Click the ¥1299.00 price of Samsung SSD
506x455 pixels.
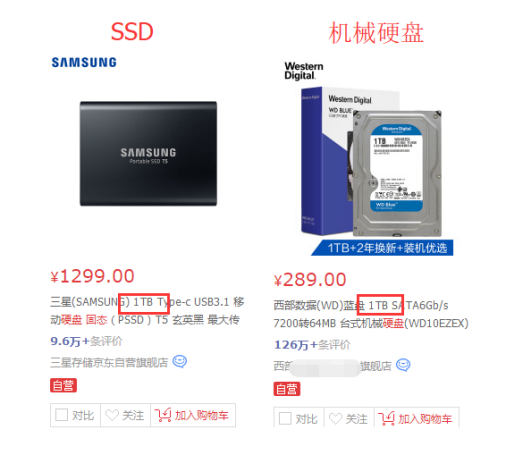[92, 276]
